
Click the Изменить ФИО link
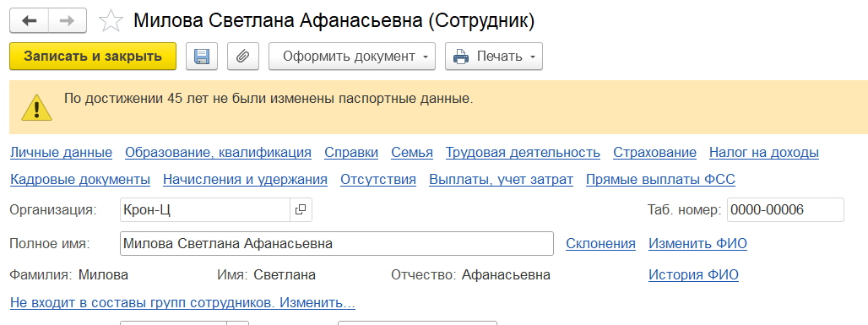click(697, 244)
